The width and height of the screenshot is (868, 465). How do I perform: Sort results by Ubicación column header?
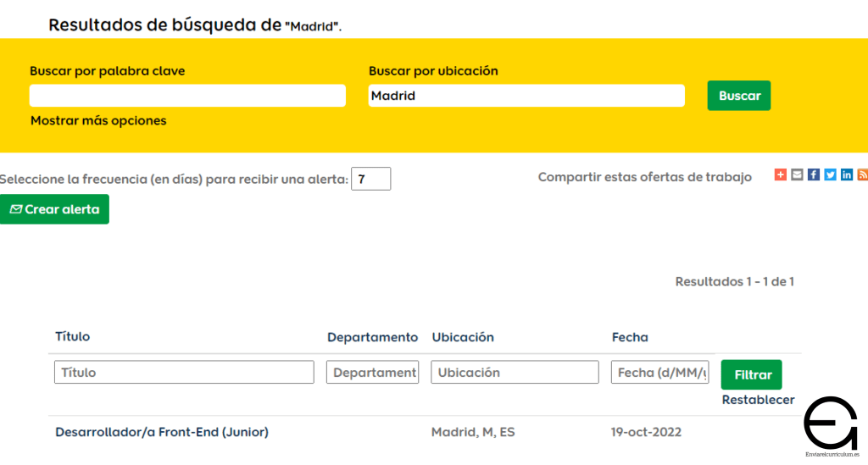pos(463,337)
